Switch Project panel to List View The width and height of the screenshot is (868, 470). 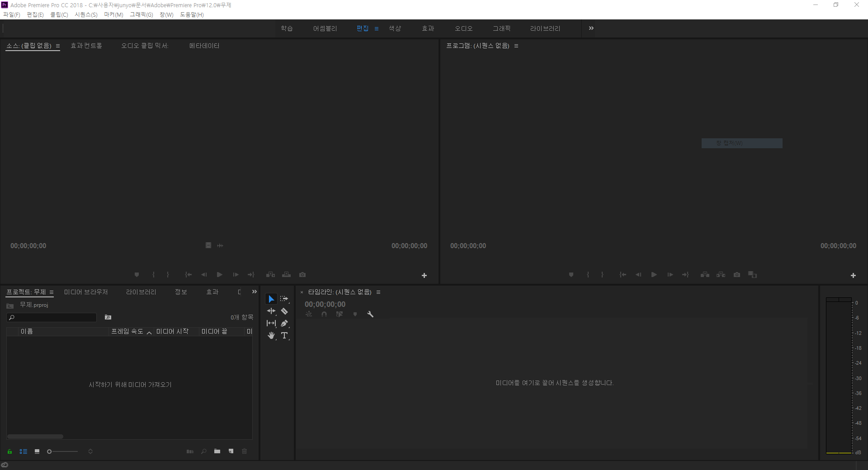[x=24, y=451]
